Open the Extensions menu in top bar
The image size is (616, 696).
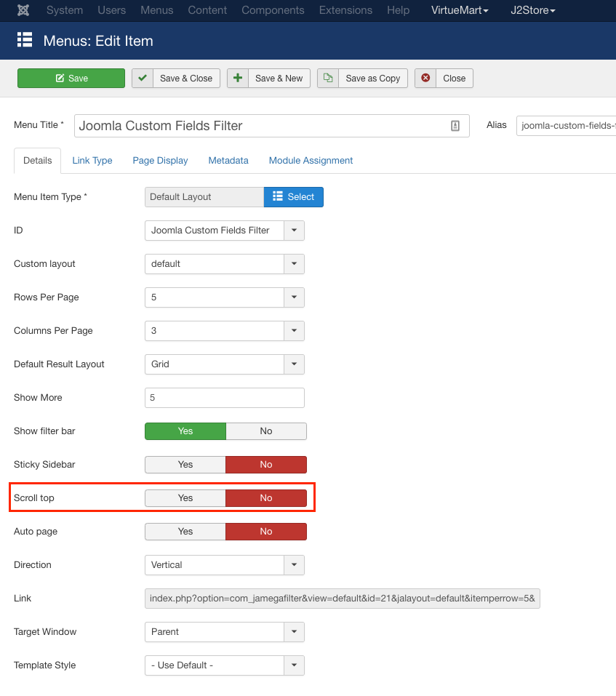click(x=345, y=10)
